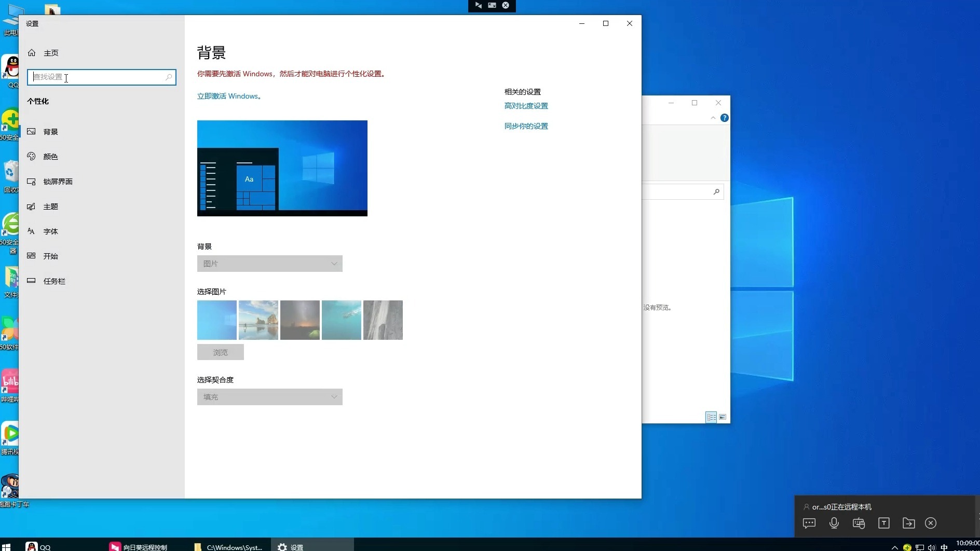
Task: Click the remote user avatar icon
Action: [x=807, y=507]
